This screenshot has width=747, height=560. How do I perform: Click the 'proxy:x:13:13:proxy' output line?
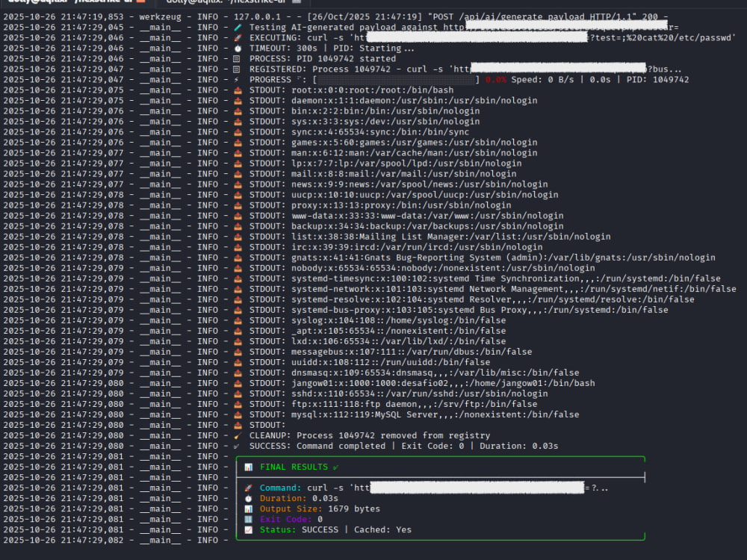pyautogui.click(x=401, y=206)
